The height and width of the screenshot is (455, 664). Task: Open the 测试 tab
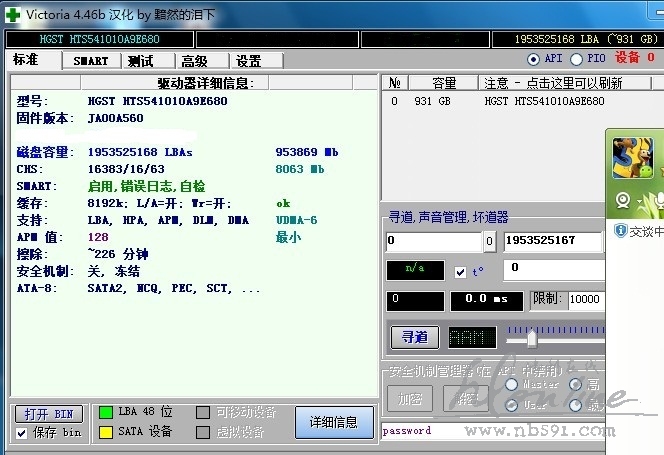(141, 61)
